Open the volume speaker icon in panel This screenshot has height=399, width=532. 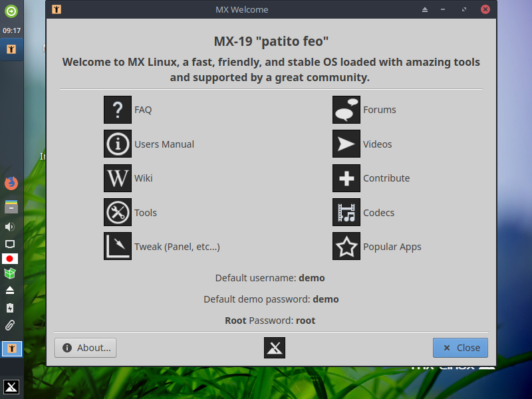(10, 227)
